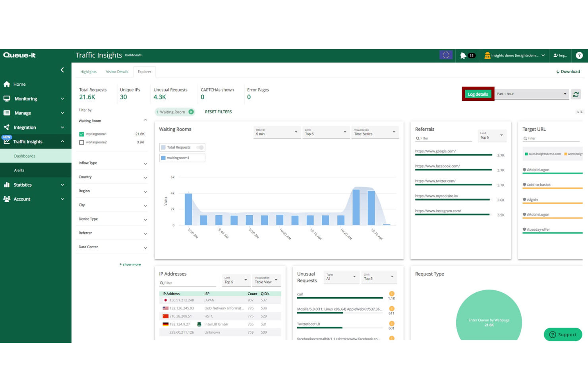Image resolution: width=588 pixels, height=392 pixels.
Task: Open the Visualization Time Series dropdown
Action: pos(374,132)
